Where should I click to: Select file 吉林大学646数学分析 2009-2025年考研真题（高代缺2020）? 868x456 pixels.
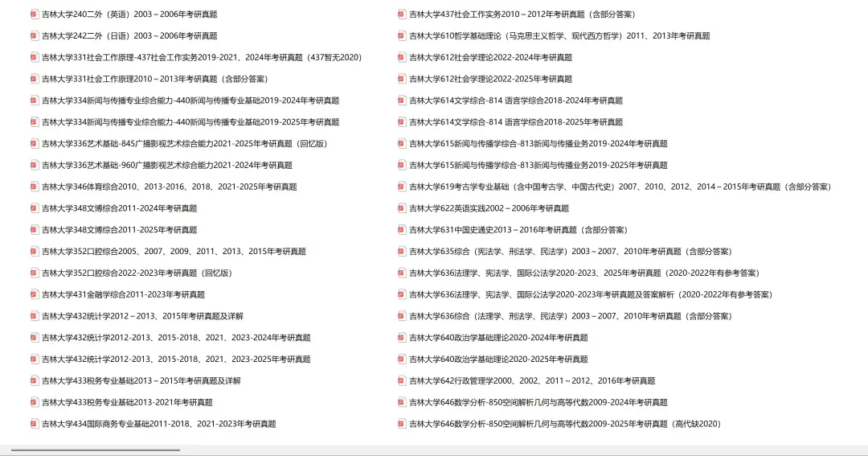click(559, 425)
